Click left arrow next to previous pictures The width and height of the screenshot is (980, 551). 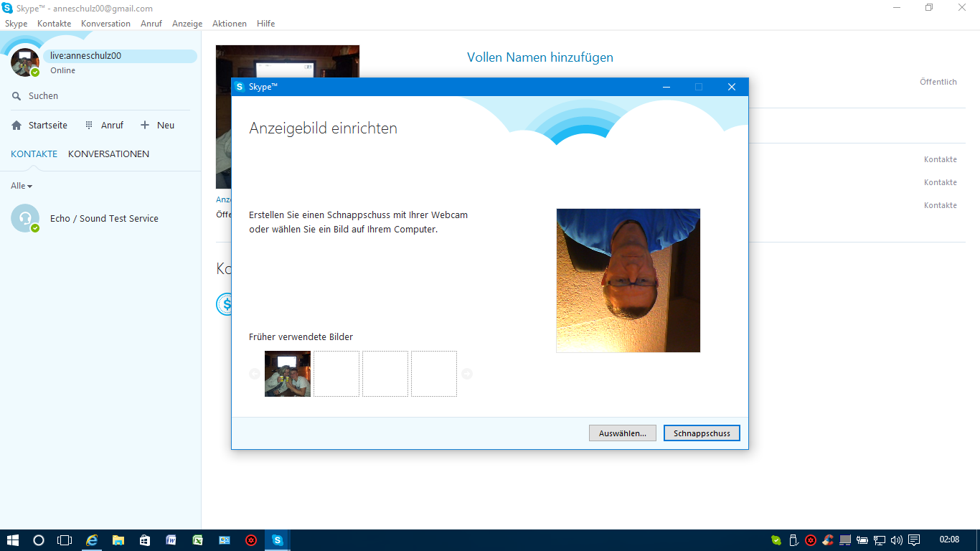255,374
